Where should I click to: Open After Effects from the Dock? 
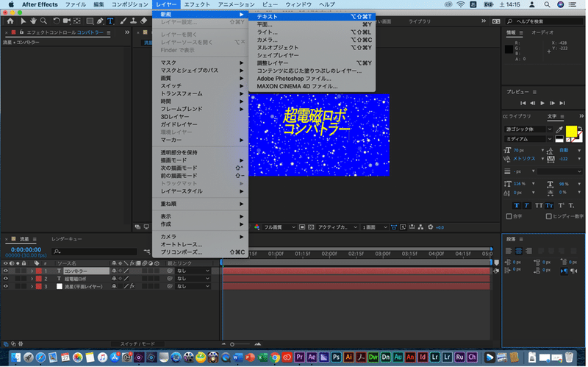(x=312, y=357)
